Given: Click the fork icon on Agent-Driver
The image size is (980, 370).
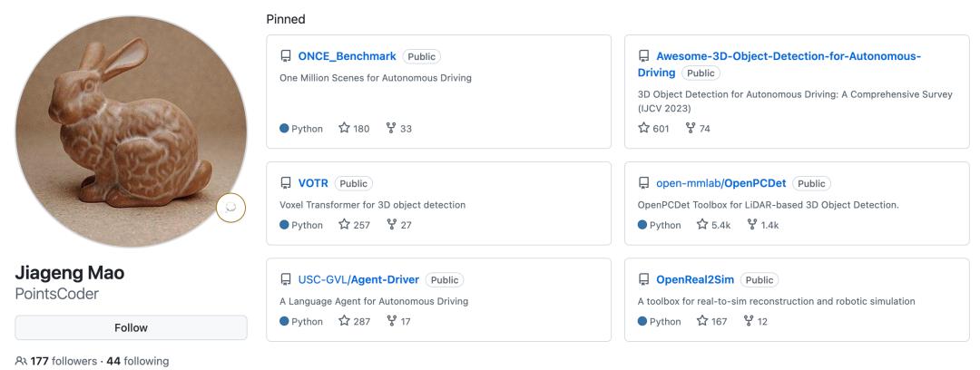Looking at the screenshot, I should (x=391, y=321).
